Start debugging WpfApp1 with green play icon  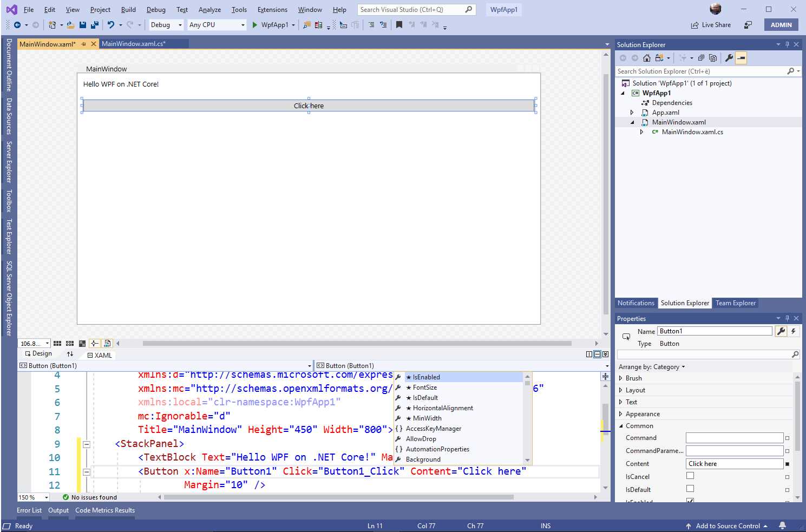pyautogui.click(x=254, y=24)
